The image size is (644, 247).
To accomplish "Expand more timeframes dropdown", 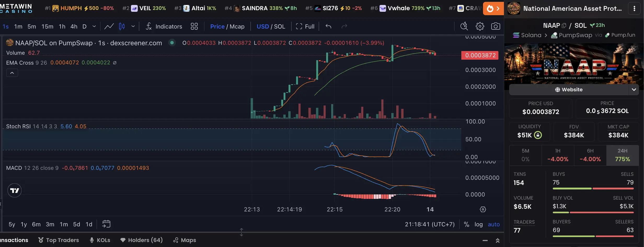I will 94,26.
